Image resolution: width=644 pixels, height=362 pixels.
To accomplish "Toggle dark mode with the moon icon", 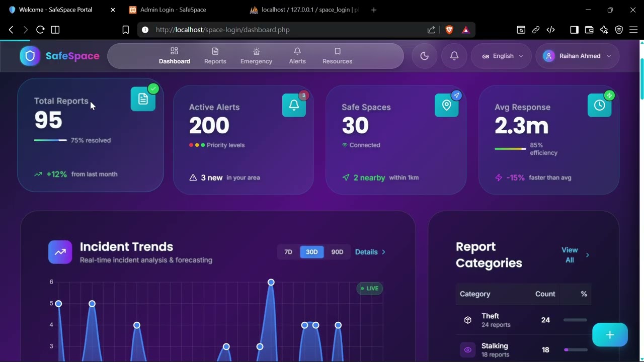I will pyautogui.click(x=425, y=56).
